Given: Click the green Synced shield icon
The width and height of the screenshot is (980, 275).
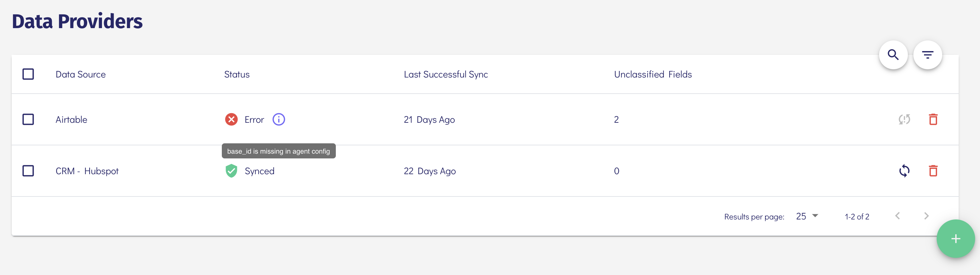Looking at the screenshot, I should pos(231,170).
